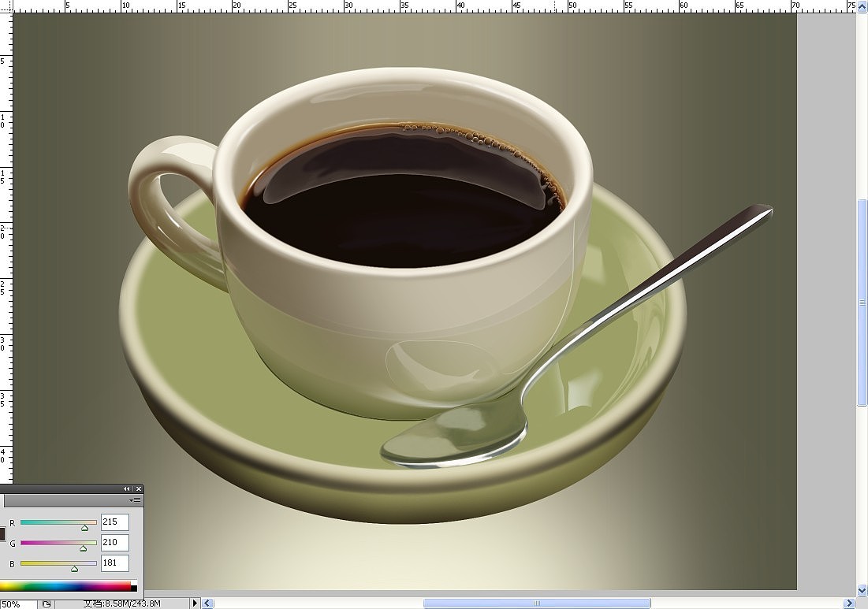Click the dark background color swatch

(x=2, y=534)
